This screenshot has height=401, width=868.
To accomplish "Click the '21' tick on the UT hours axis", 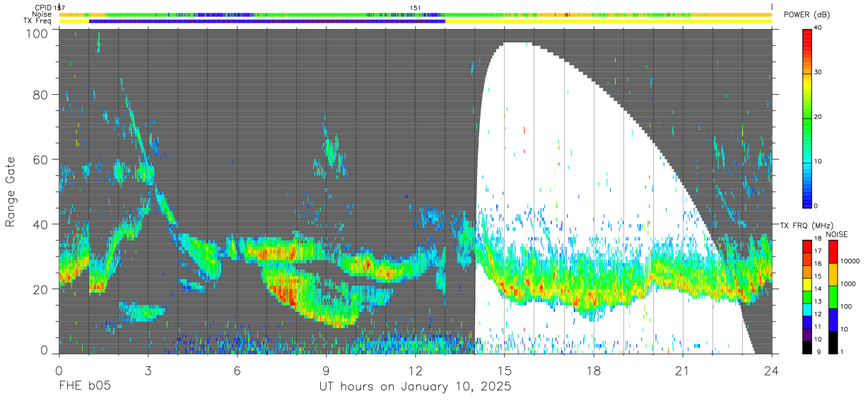I will tap(683, 370).
